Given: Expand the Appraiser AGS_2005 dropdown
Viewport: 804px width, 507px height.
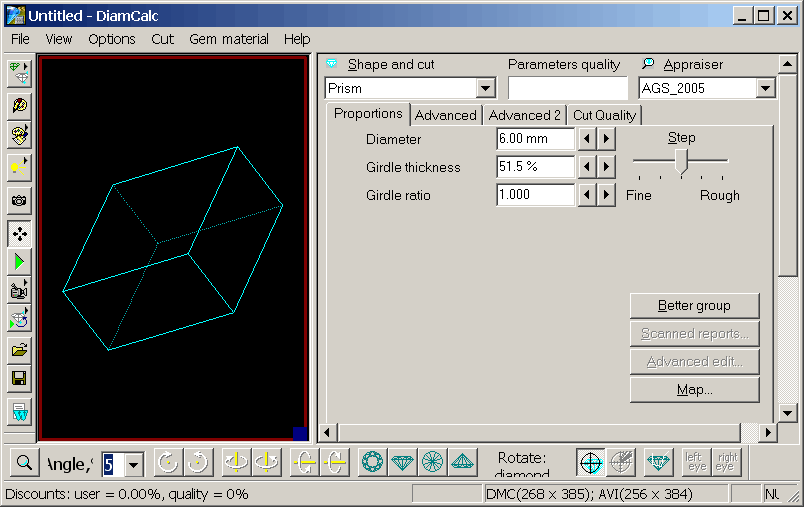Looking at the screenshot, I should (766, 89).
